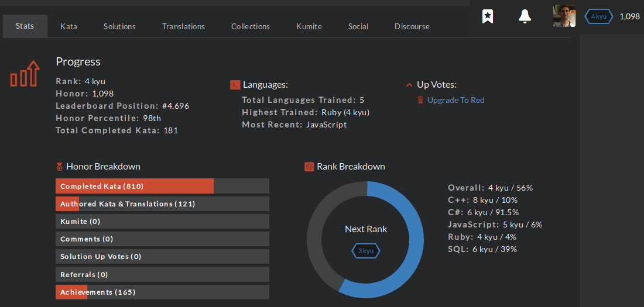644x307 pixels.
Task: Click the Rank Breakdown target icon
Action: pos(309,167)
